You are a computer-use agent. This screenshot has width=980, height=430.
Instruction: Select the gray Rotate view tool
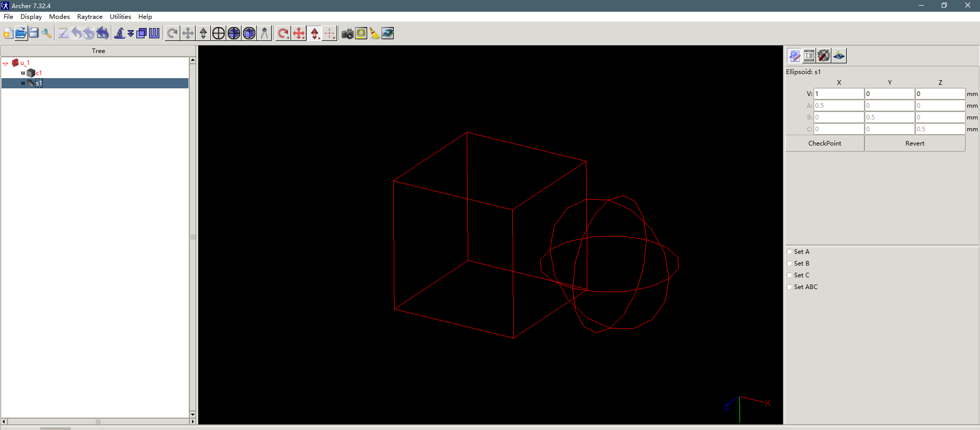[x=173, y=34]
